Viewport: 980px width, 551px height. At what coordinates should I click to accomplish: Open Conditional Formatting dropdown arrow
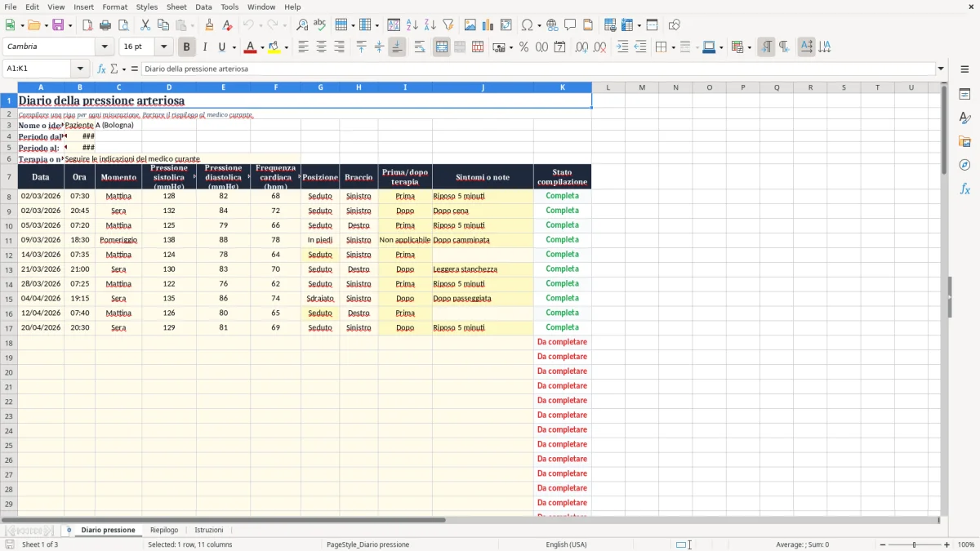pos(749,47)
